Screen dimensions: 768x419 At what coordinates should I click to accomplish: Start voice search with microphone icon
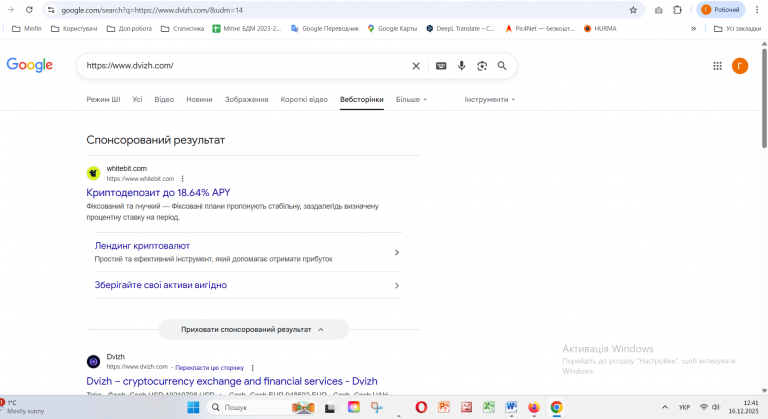tap(461, 66)
